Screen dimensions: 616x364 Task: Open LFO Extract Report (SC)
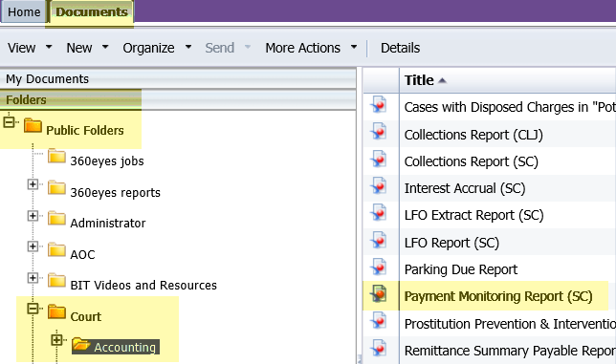pos(473,215)
